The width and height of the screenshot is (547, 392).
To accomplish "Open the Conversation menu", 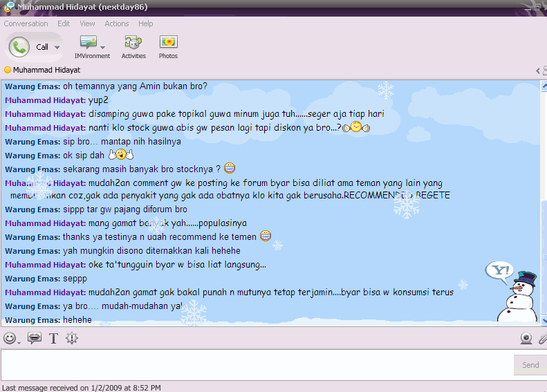I will 26,24.
